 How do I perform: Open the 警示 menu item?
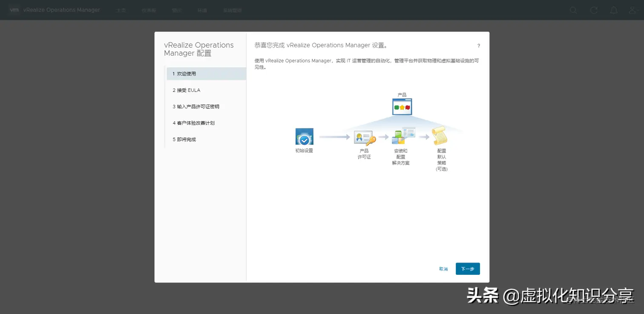[x=177, y=10]
